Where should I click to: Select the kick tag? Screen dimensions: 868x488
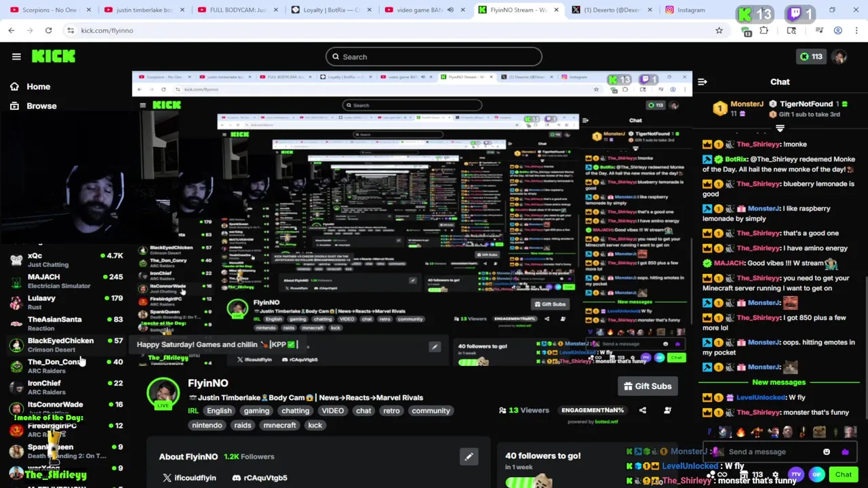pyautogui.click(x=315, y=426)
